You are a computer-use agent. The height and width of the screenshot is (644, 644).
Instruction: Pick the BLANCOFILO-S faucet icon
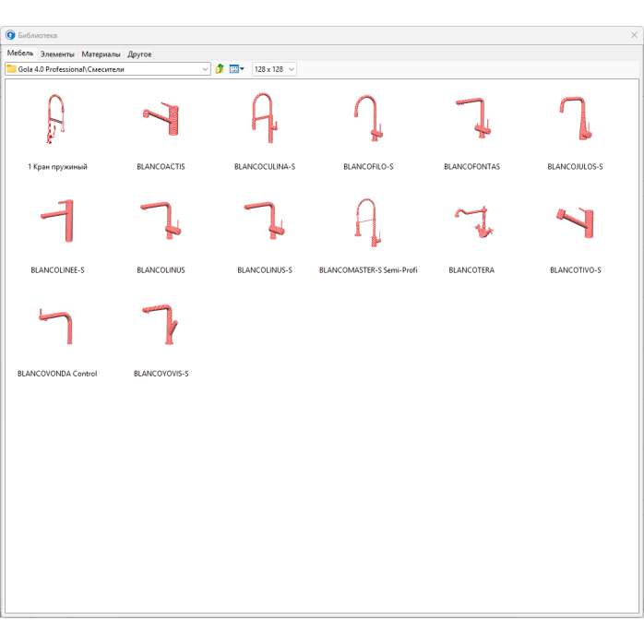[x=368, y=118]
